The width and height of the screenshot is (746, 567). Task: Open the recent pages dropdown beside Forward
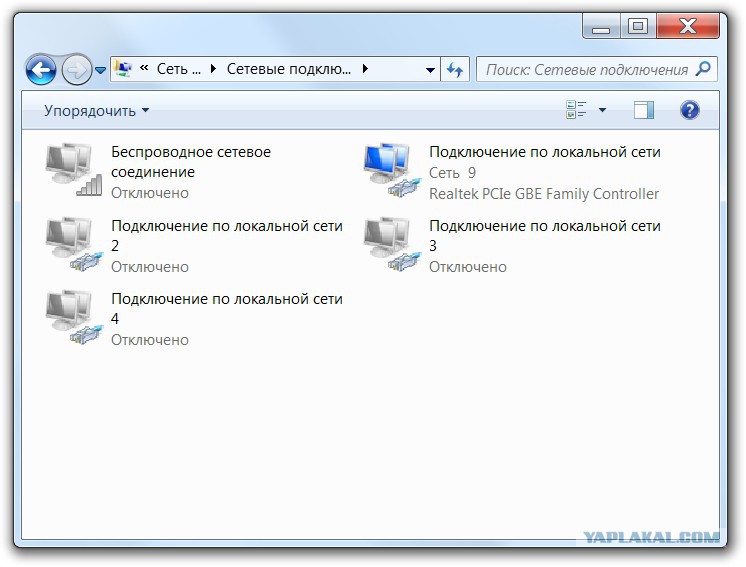[x=100, y=70]
